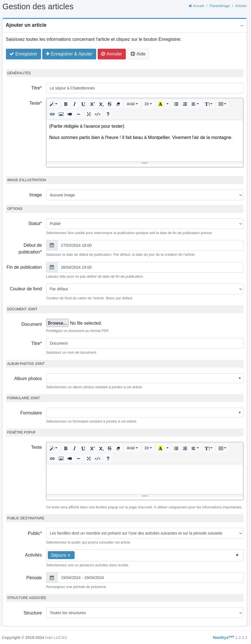This screenshot has height=644, width=251.
Task: Pick the yellow highlight color in article editor
Action: coord(160,104)
